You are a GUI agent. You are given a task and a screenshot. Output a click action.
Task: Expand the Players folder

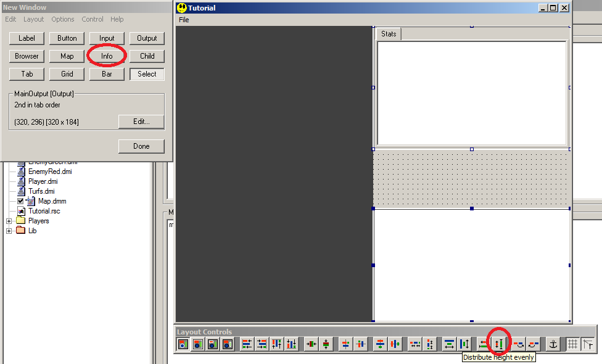click(x=7, y=220)
